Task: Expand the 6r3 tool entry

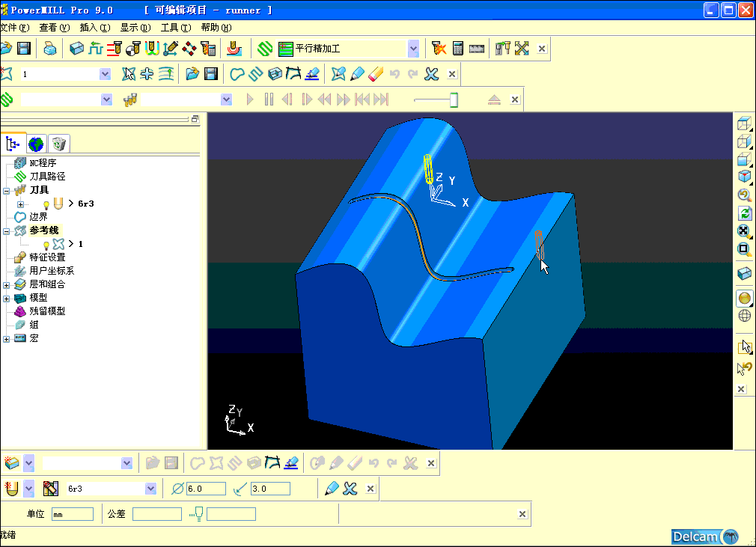Action: 21,204
